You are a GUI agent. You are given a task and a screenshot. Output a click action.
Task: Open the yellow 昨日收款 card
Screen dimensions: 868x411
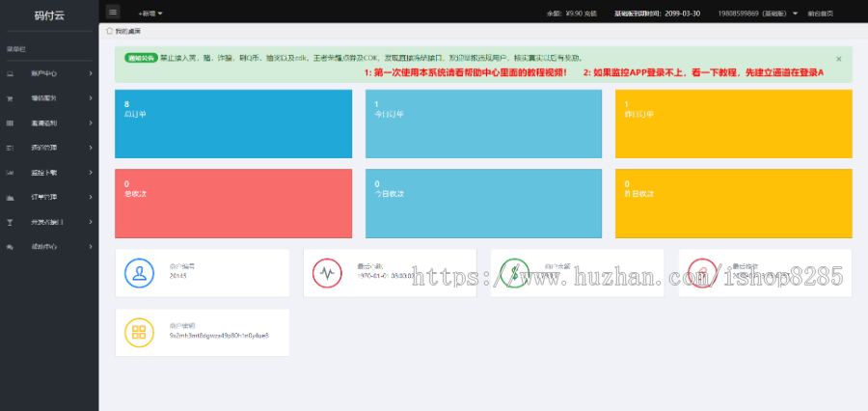tap(734, 204)
